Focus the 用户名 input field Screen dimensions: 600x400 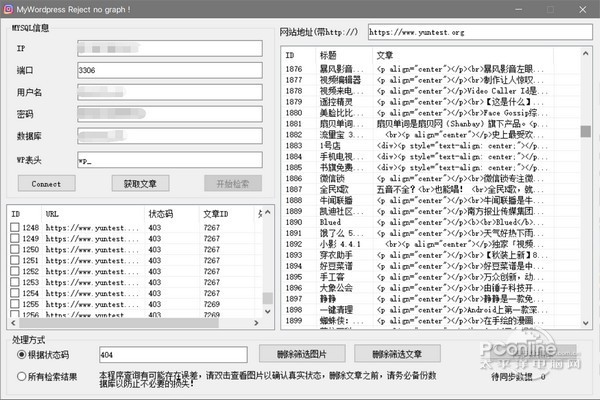tap(170, 92)
